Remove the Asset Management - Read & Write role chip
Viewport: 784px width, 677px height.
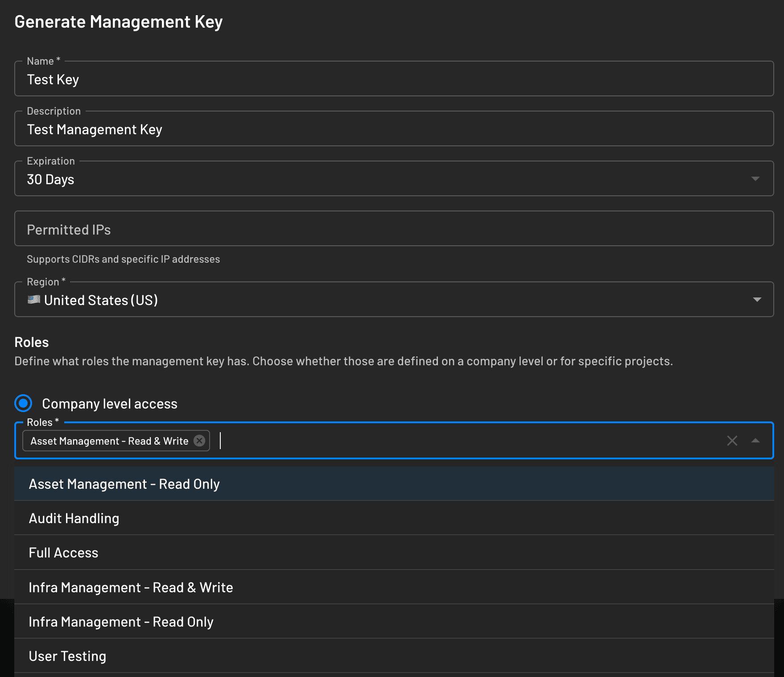[x=199, y=441]
